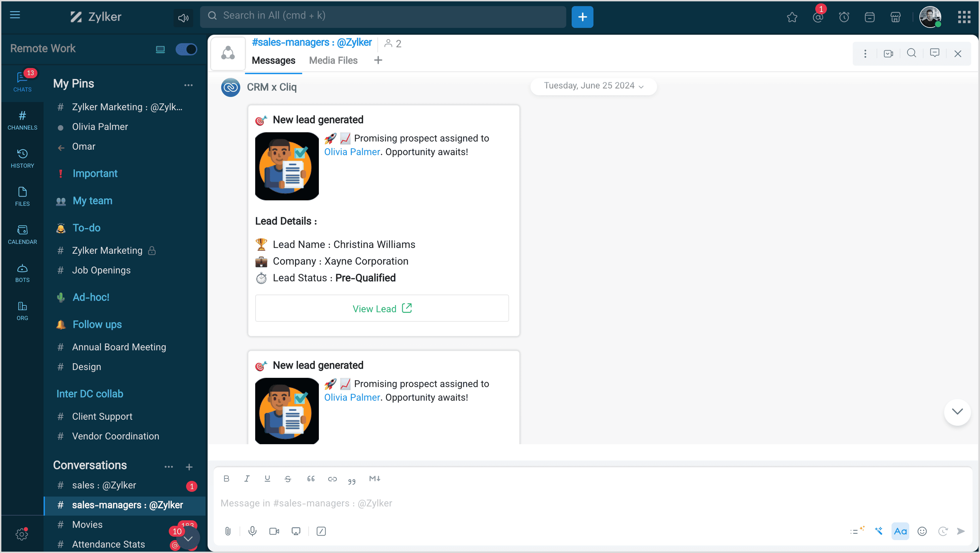The height and width of the screenshot is (553, 980).
Task: Toggle bold text formatting
Action: tap(226, 479)
